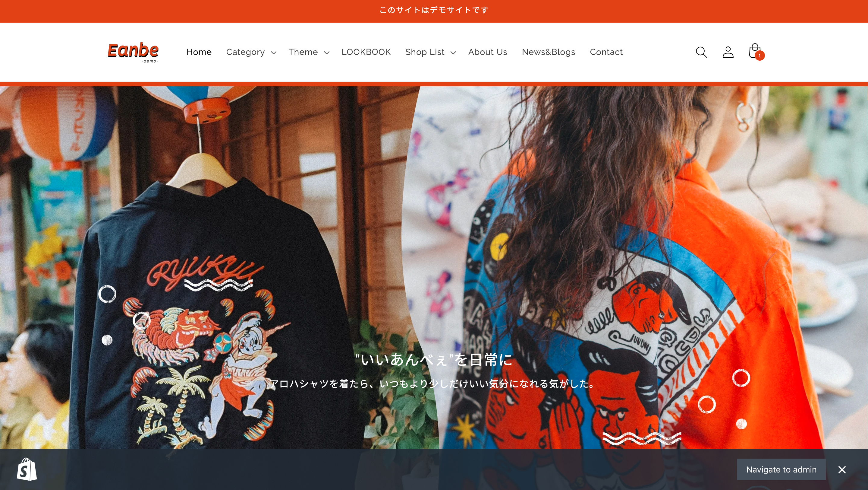Click the search icon to search

tap(702, 52)
